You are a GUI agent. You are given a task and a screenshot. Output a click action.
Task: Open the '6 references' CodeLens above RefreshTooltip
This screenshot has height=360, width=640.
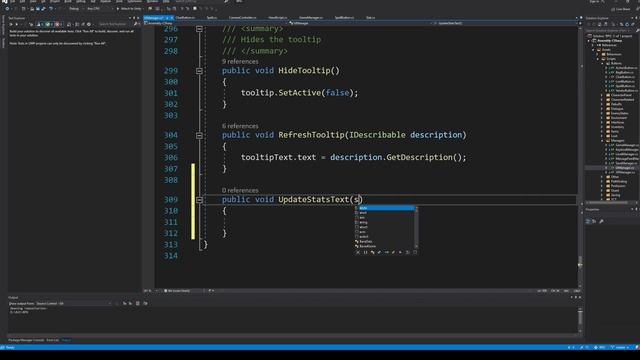(x=240, y=126)
